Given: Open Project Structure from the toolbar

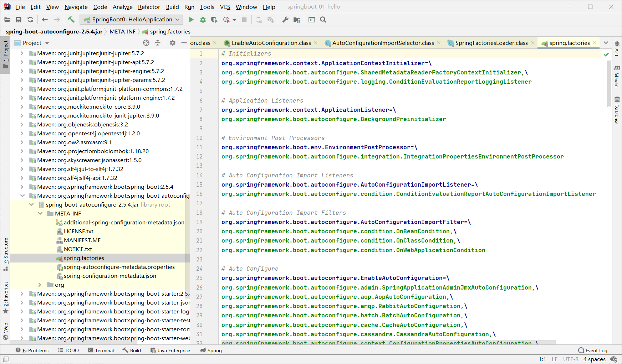Looking at the screenshot, I should click(x=297, y=20).
